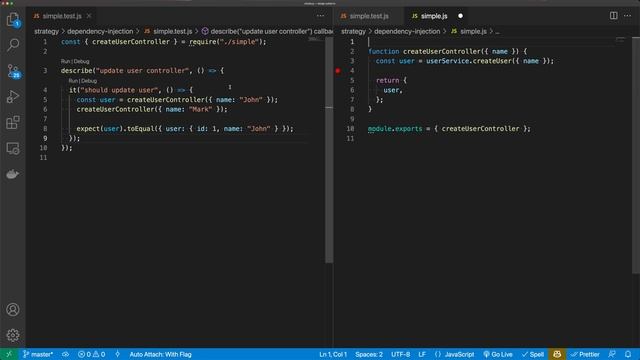Open Remote Explorer in activity bar
Image resolution: width=640 pixels, height=360 pixels.
click(x=13, y=148)
